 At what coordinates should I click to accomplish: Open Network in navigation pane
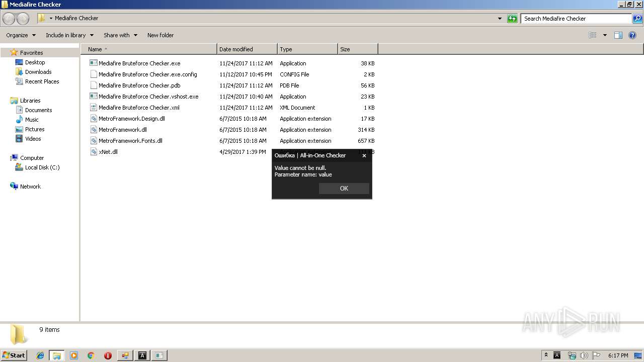coord(30,187)
